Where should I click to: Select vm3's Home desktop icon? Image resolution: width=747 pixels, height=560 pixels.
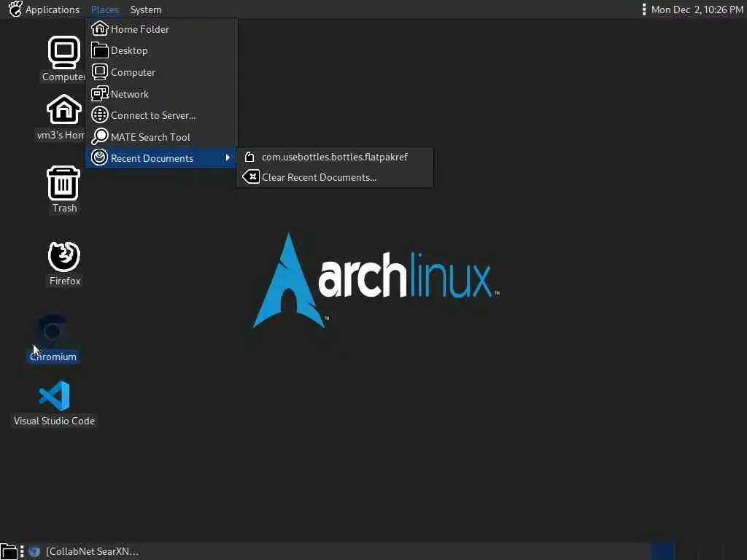click(64, 109)
